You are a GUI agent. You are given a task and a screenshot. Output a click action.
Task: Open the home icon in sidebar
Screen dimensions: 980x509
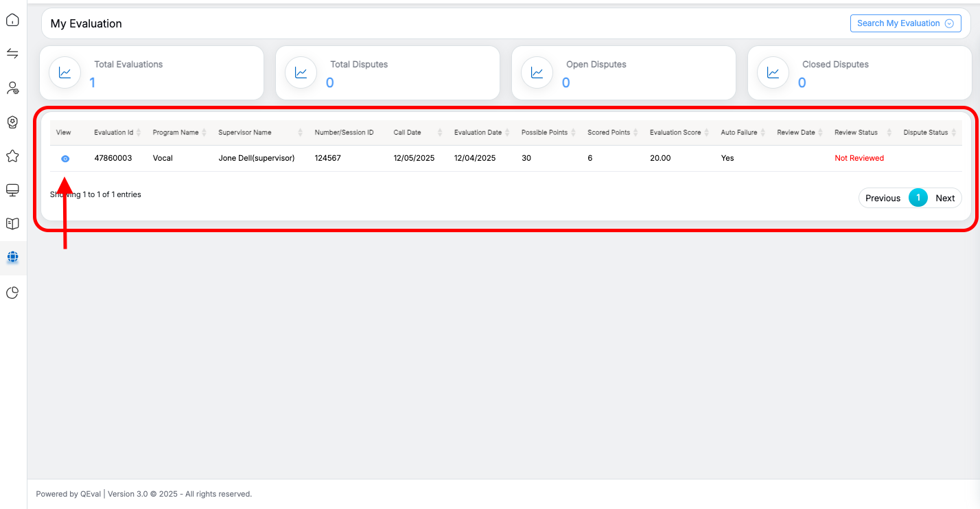12,20
